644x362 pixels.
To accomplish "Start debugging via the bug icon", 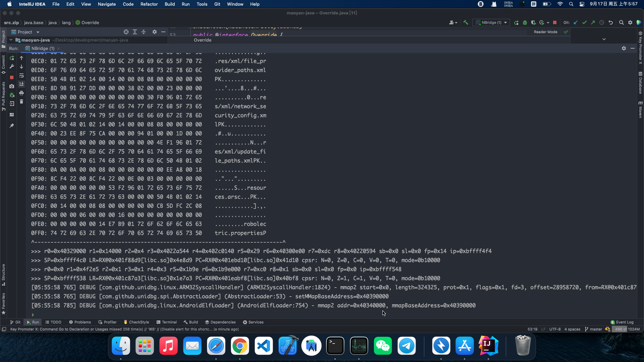I will [525, 22].
